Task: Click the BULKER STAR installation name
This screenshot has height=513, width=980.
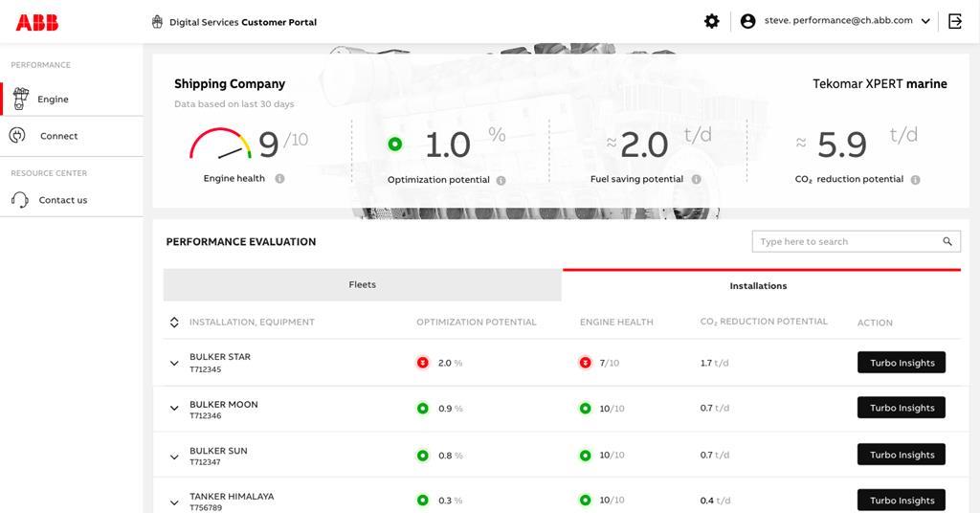Action: [x=220, y=357]
